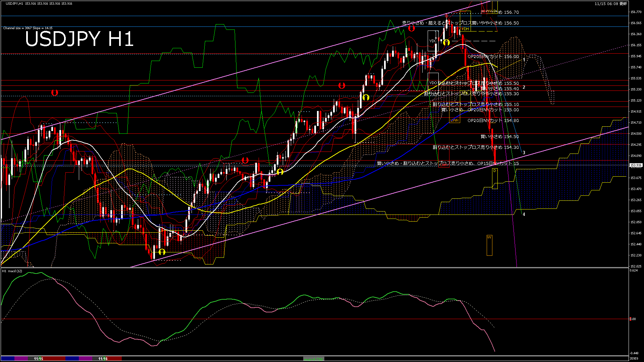This screenshot has height=362, width=644.
Task: Click the H1 macd (12) indicator label
Action: point(12,271)
